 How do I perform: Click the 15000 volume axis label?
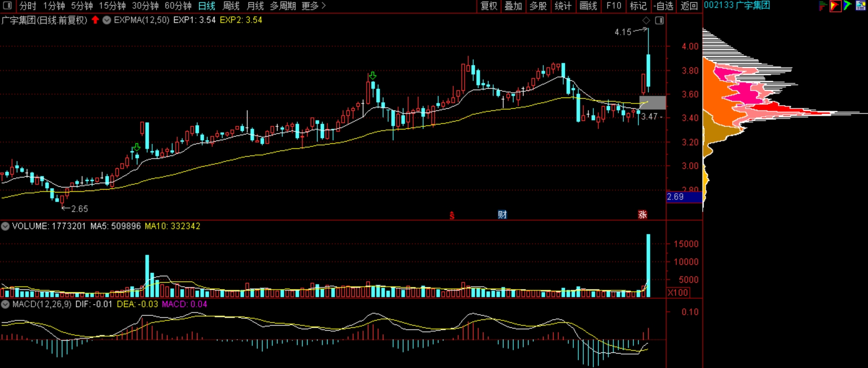pyautogui.click(x=686, y=244)
